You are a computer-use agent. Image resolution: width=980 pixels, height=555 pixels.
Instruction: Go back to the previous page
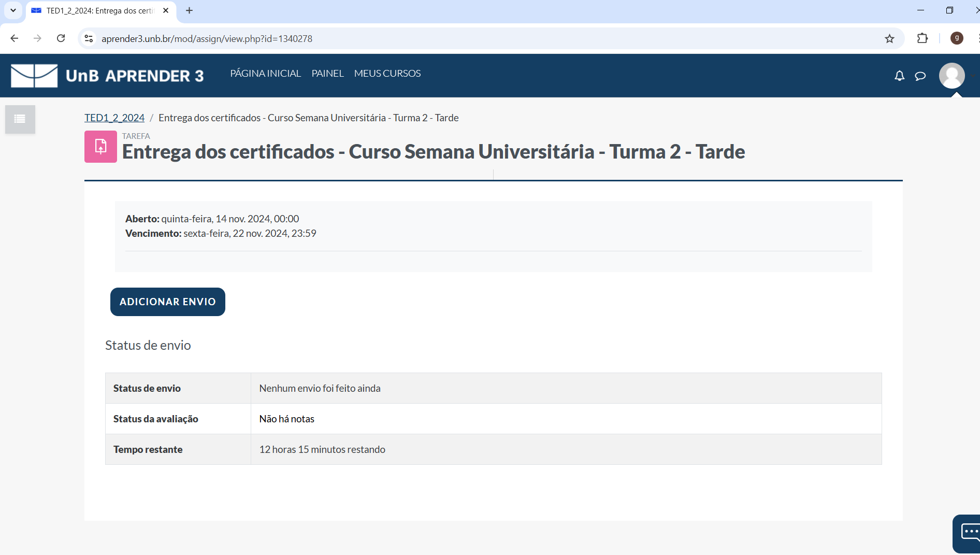[x=15, y=38]
